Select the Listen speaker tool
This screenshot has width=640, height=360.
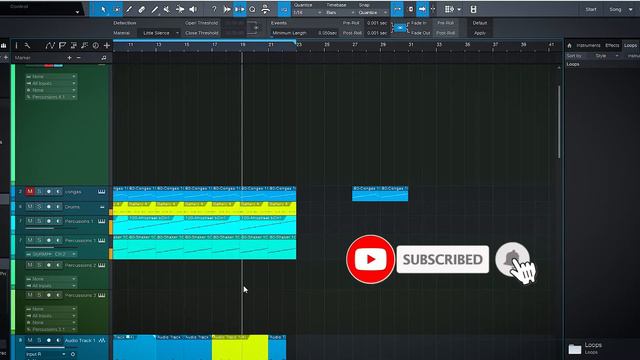[x=193, y=9]
